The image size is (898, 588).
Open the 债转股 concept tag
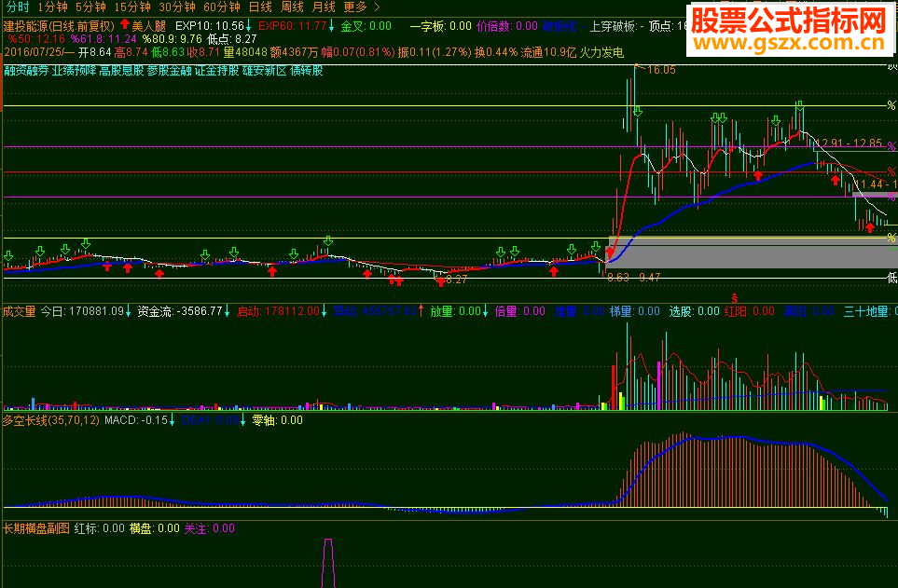coord(307,71)
